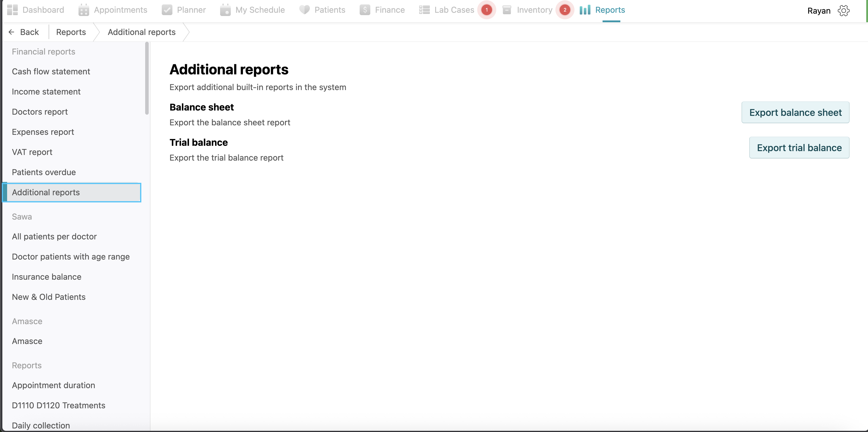Select Cash flow statement in the sidebar
The width and height of the screenshot is (868, 432).
click(x=51, y=71)
